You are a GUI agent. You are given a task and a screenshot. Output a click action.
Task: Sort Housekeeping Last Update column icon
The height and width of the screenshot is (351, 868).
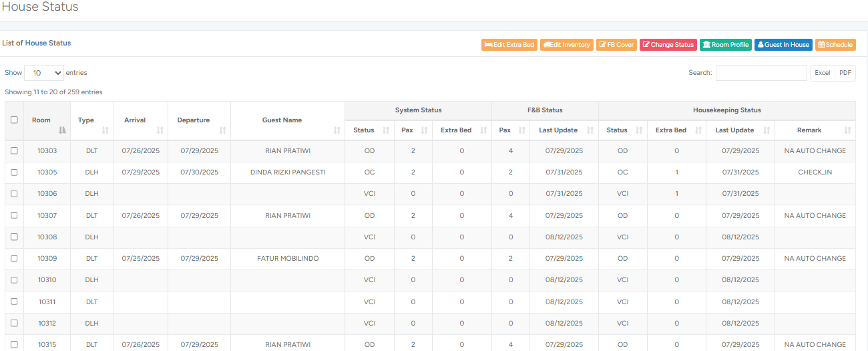(x=767, y=130)
